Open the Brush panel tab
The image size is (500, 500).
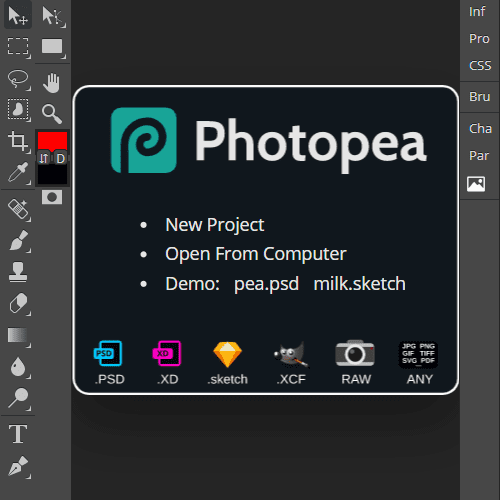(480, 97)
